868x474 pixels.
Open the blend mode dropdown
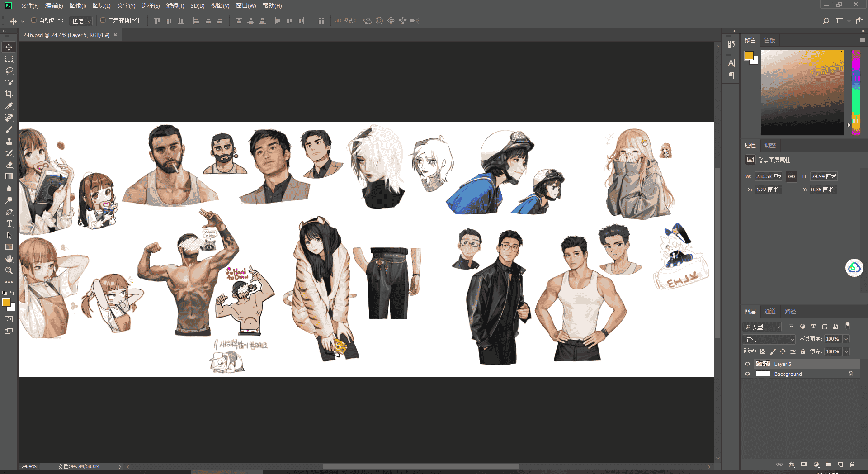click(x=769, y=339)
